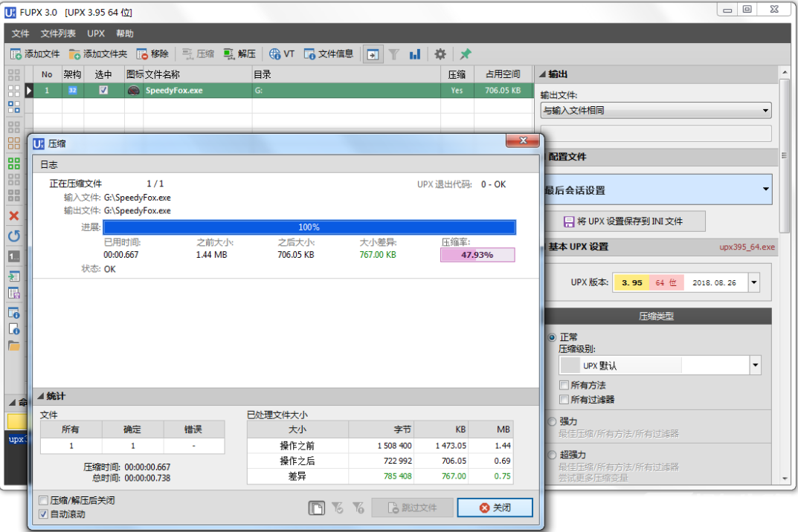Close the 压缩 dialog with the red X
The width and height of the screenshot is (798, 532).
pos(523,140)
